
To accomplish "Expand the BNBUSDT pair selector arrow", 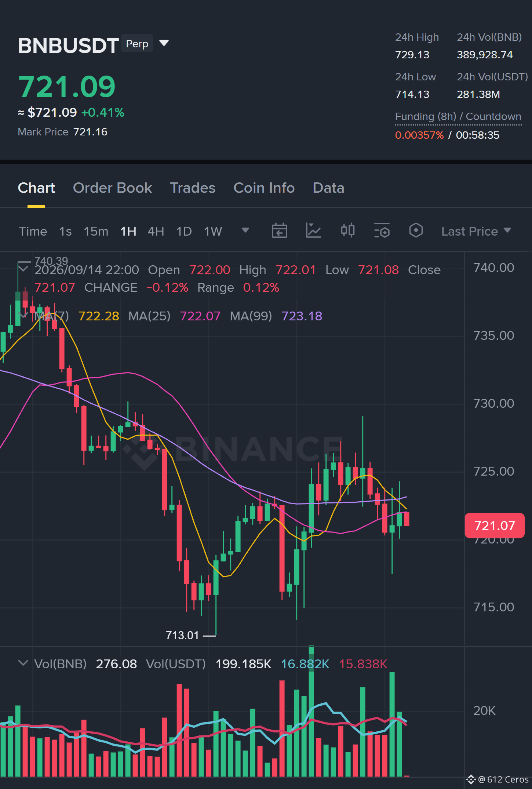I will tap(164, 43).
